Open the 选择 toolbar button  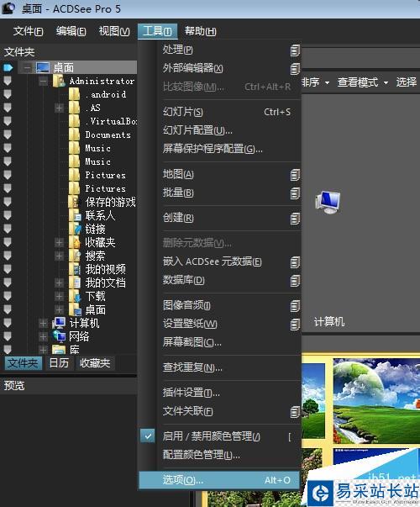click(407, 82)
